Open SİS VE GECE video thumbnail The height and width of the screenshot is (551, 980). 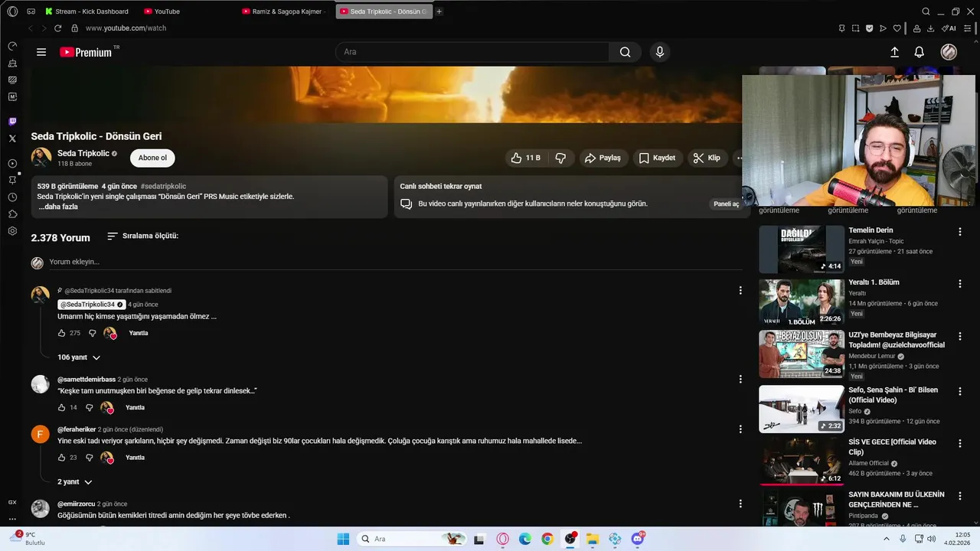tap(802, 460)
